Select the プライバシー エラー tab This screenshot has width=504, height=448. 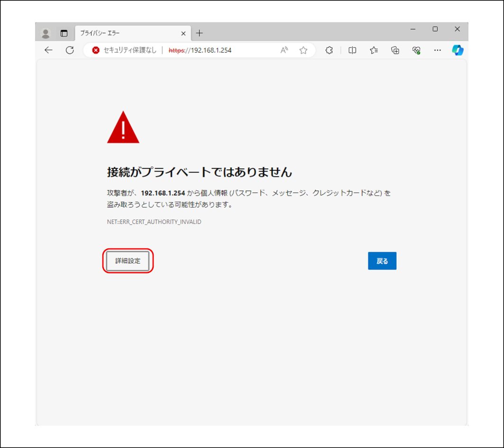[x=133, y=33]
